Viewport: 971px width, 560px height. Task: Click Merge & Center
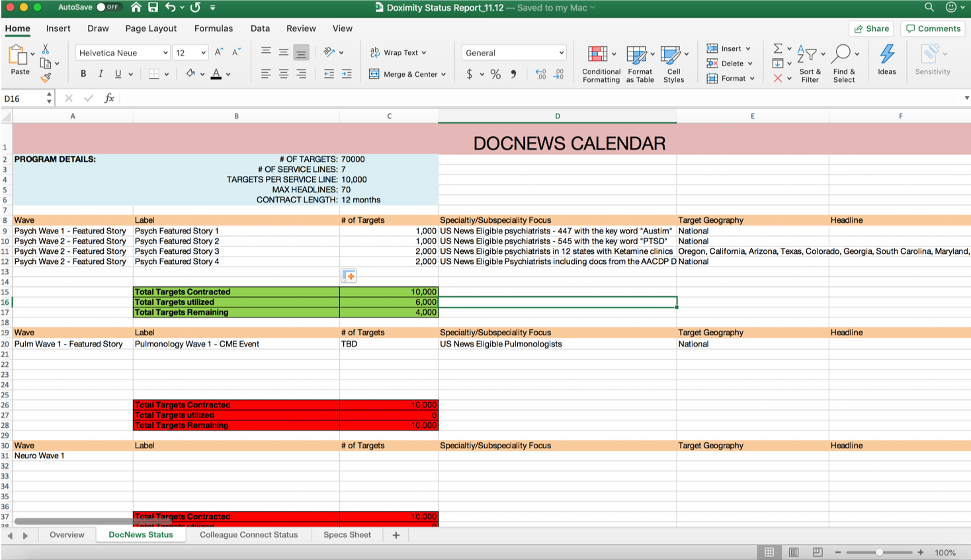(407, 74)
